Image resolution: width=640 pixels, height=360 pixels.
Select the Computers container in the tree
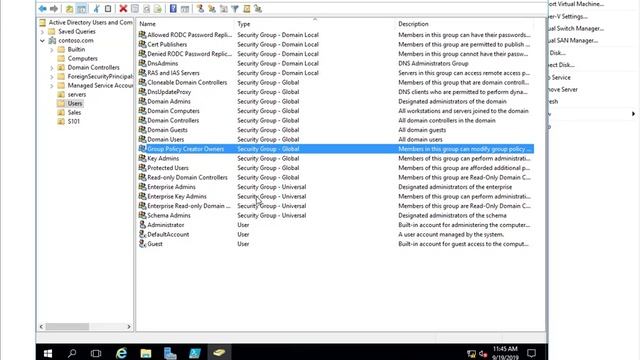point(82,58)
